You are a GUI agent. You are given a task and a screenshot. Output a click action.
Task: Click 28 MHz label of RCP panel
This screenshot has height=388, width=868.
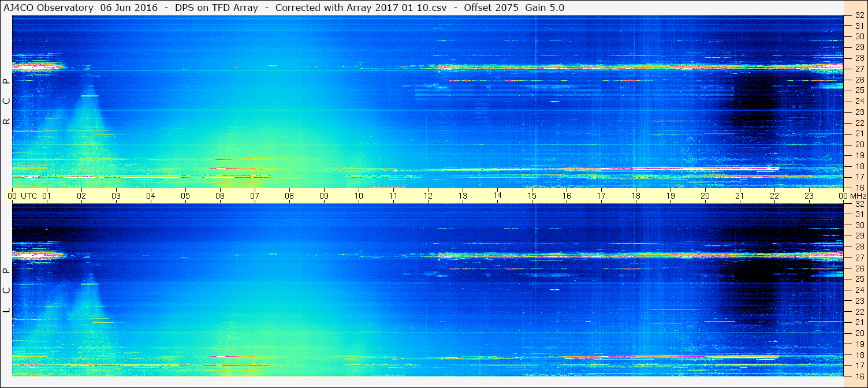coord(860,58)
